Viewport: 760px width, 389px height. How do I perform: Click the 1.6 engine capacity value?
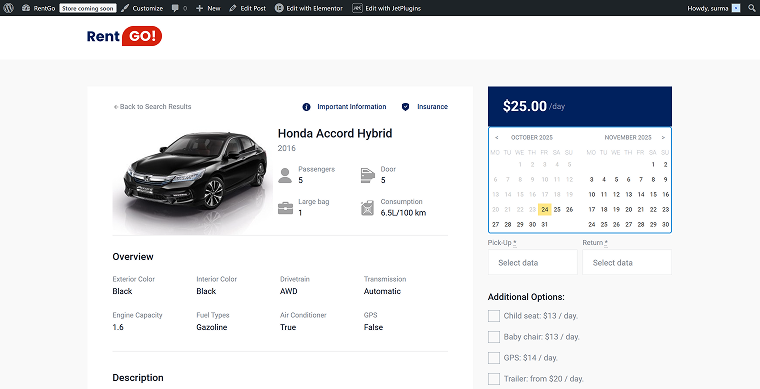(x=118, y=327)
